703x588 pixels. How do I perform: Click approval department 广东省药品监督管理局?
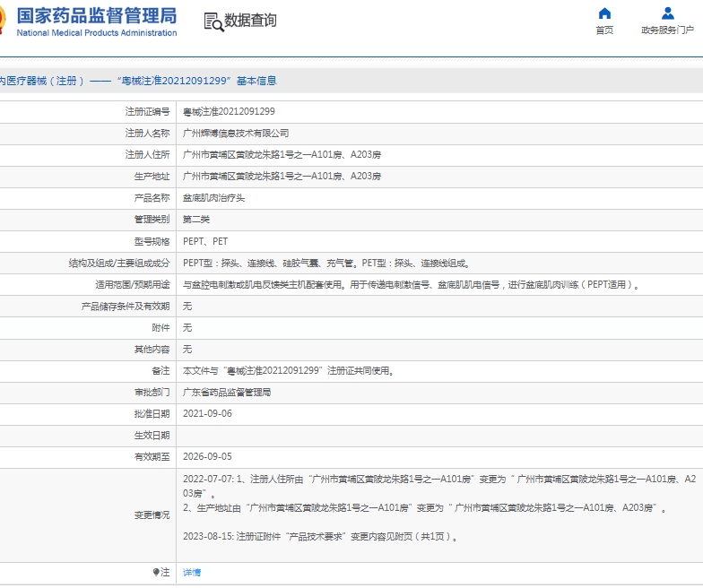coord(227,392)
